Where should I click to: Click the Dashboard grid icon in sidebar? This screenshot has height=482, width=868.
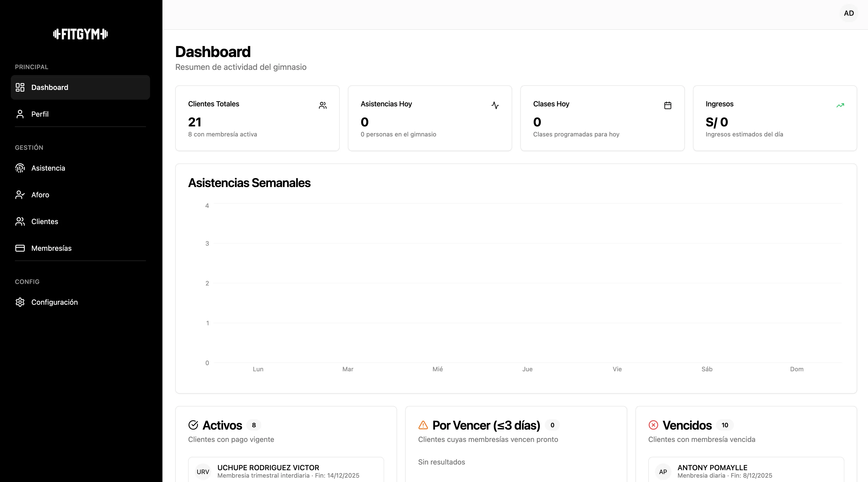(20, 87)
